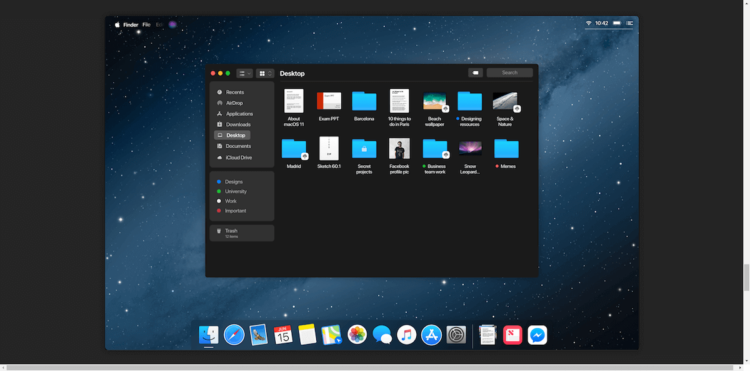Open the battery status indicator
Viewport: 750px width, 371px height.
click(x=617, y=23)
